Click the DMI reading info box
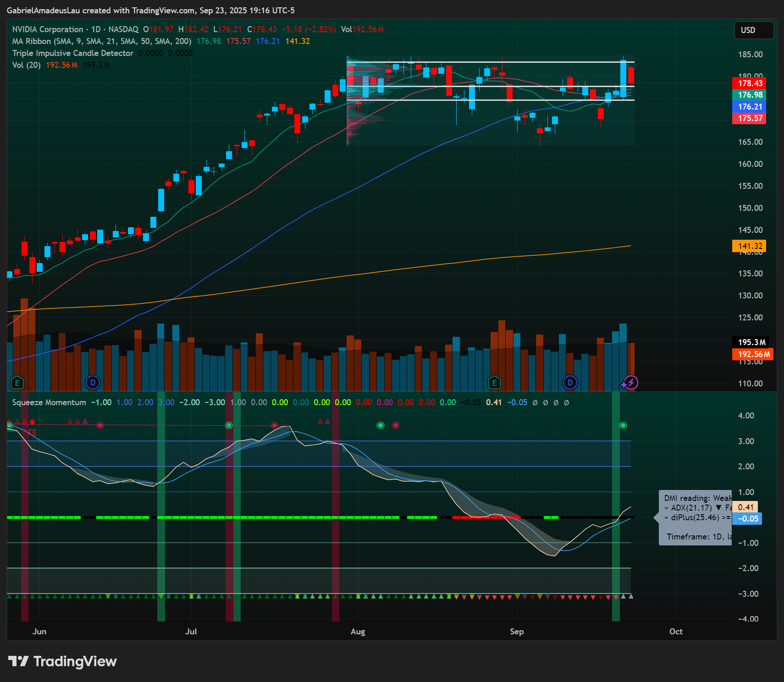The width and height of the screenshot is (784, 682). 696,517
